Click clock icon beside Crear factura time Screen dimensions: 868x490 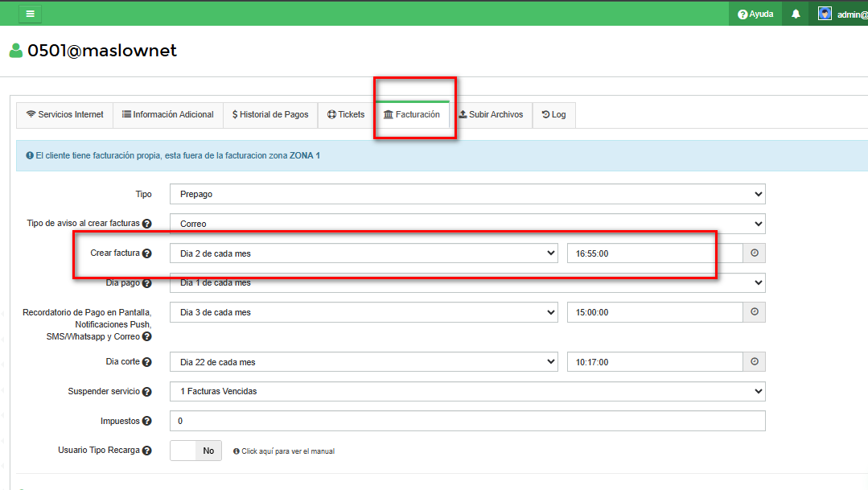click(x=754, y=253)
